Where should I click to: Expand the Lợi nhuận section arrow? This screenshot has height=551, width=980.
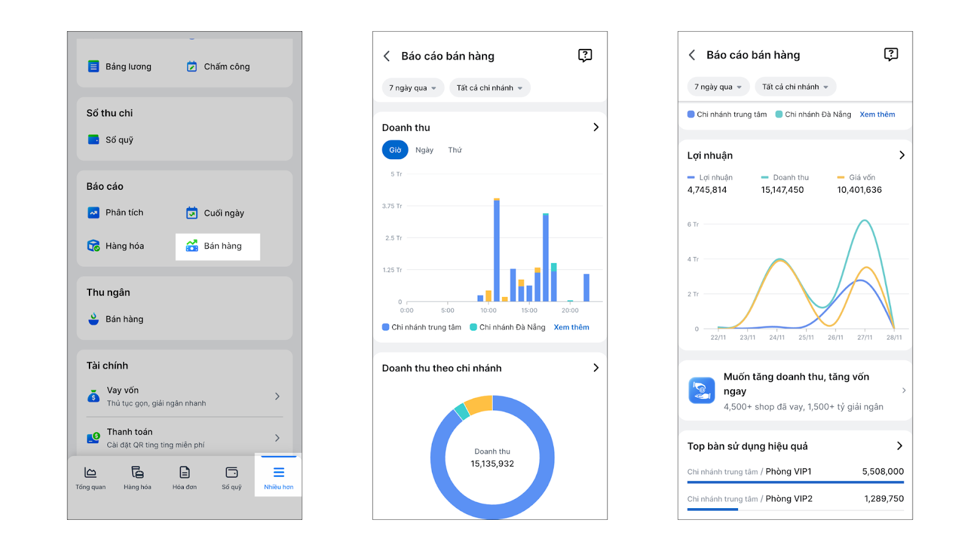coord(902,156)
